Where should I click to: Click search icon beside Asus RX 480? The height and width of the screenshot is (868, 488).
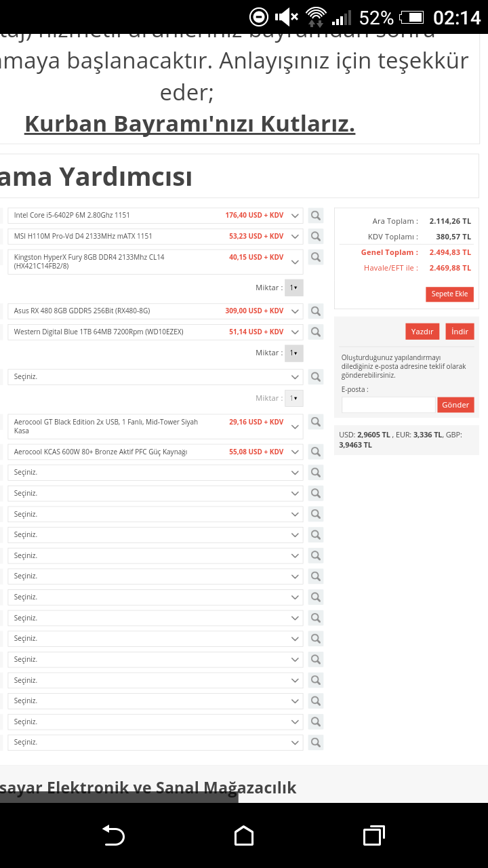coord(316,311)
